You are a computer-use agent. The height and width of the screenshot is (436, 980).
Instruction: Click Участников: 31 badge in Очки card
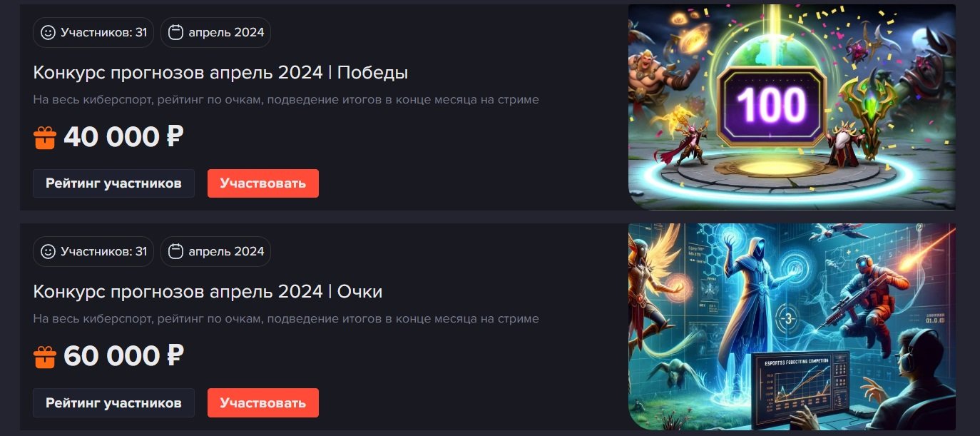tap(93, 251)
